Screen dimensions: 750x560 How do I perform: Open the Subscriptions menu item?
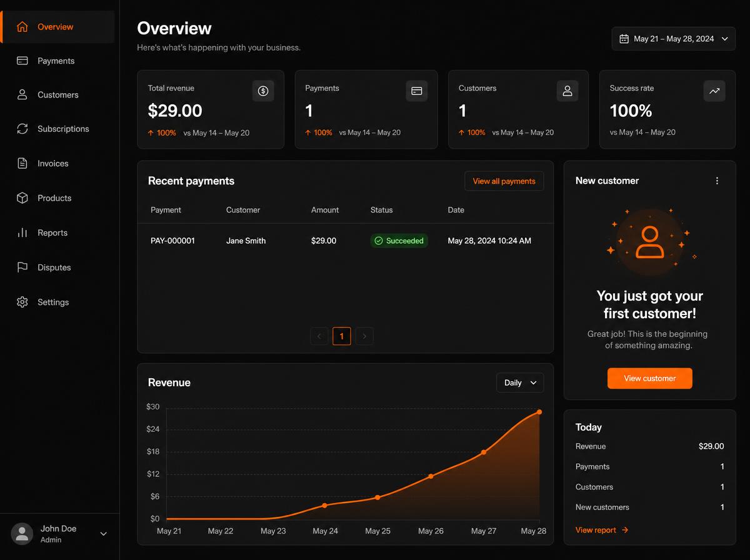pos(58,129)
